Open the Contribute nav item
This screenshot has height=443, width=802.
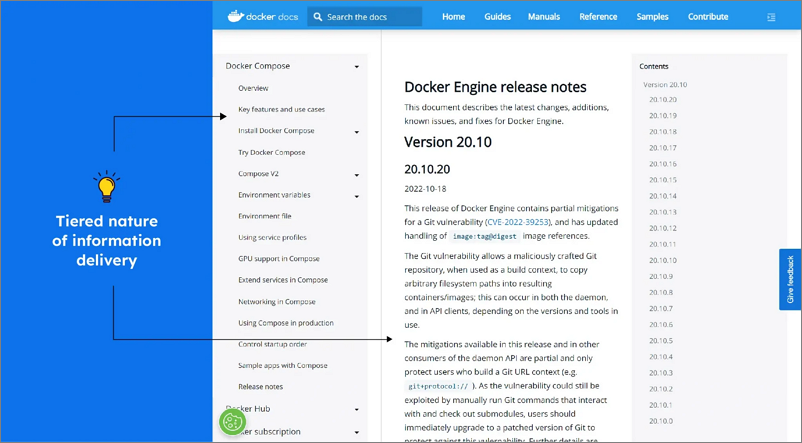[708, 17]
